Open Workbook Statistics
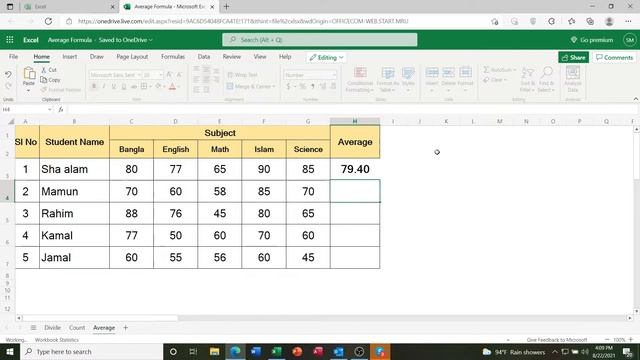 57,340
